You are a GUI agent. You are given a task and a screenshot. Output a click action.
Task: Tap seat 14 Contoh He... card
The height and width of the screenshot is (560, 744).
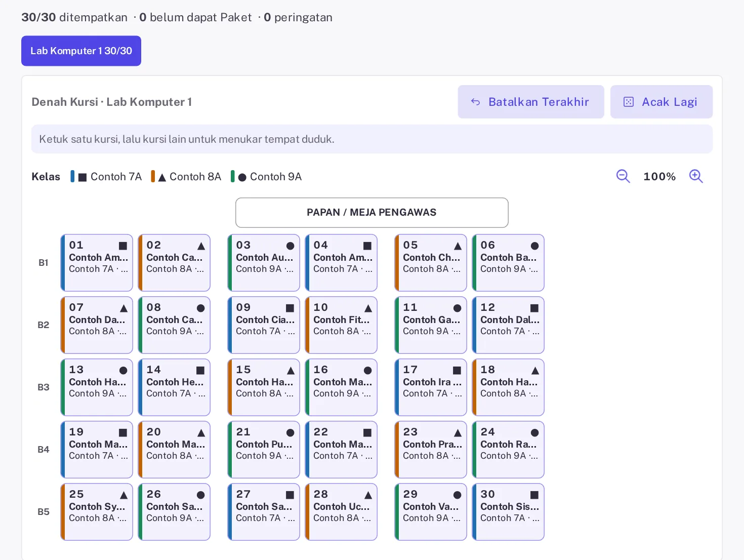[x=174, y=387]
